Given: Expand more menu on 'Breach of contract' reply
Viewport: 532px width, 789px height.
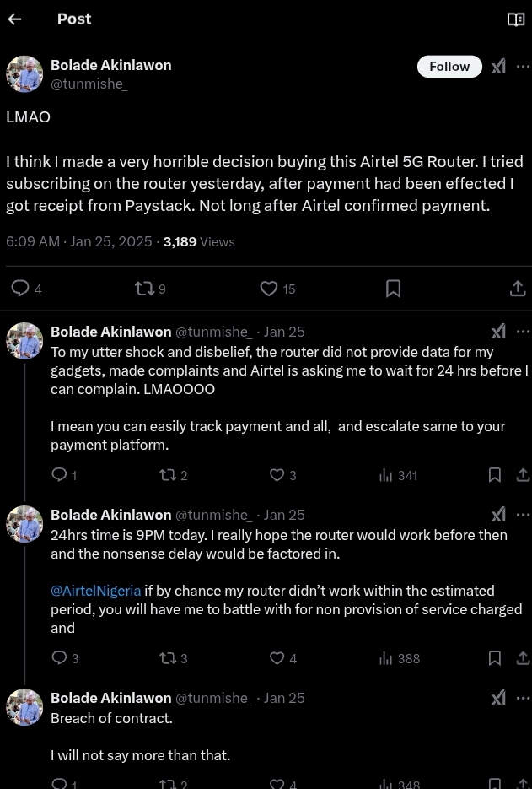Looking at the screenshot, I should click(524, 698).
